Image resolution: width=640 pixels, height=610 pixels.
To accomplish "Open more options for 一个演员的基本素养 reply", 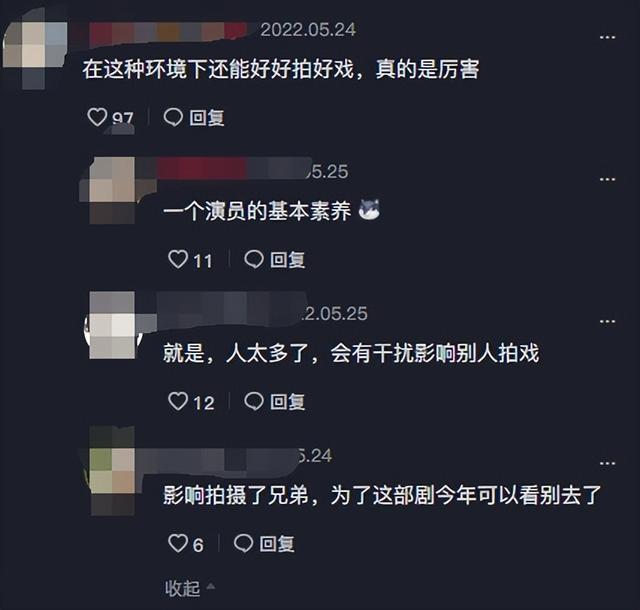I will [607, 179].
